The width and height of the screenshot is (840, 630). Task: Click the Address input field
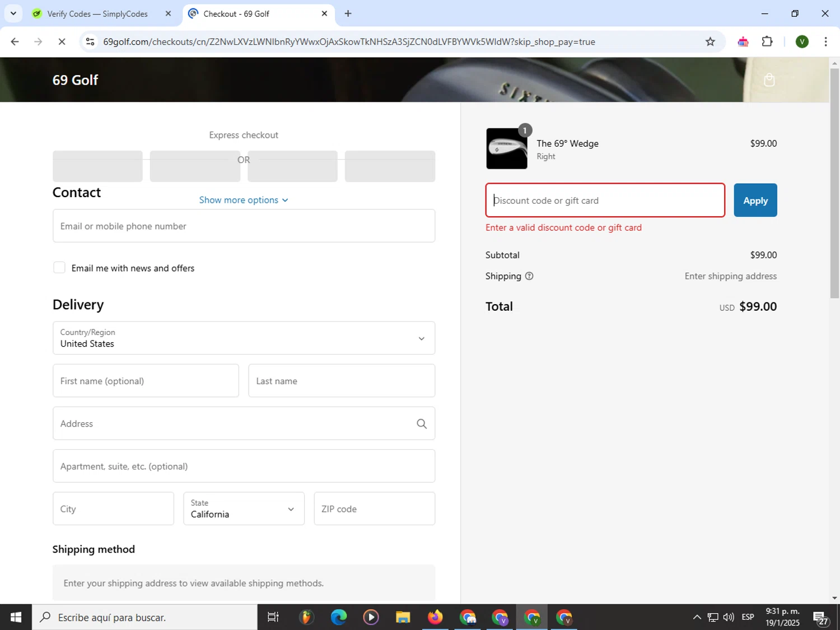coord(244,423)
